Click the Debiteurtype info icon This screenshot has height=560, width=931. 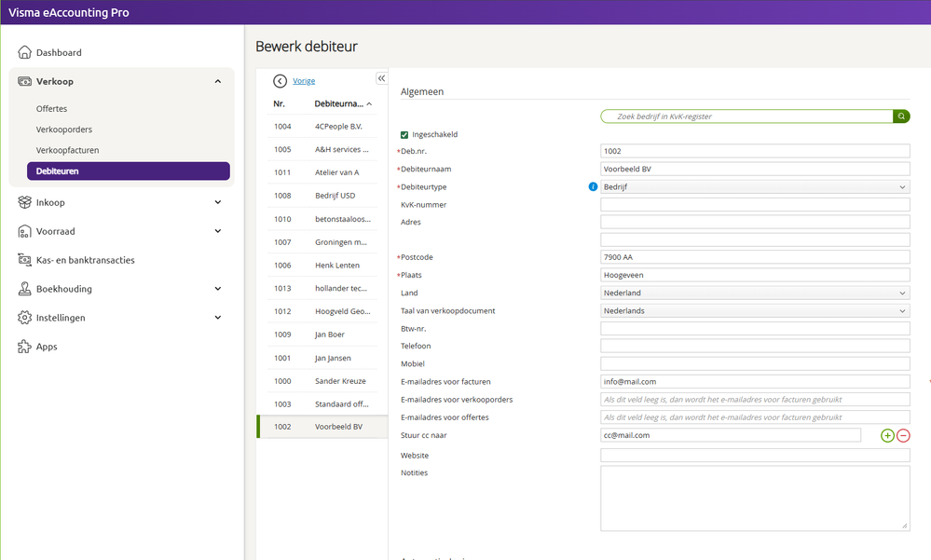(593, 186)
